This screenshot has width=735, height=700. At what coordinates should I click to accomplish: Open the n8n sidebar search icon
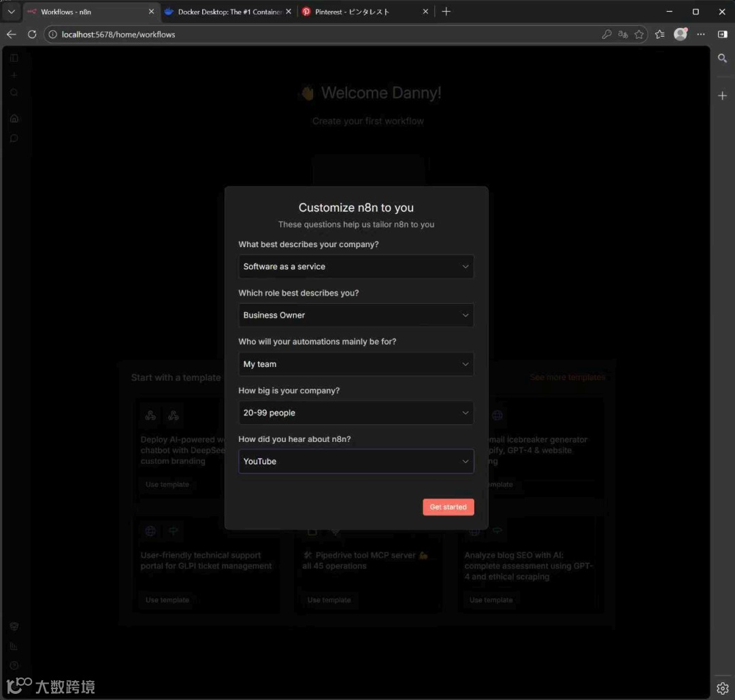coord(14,93)
